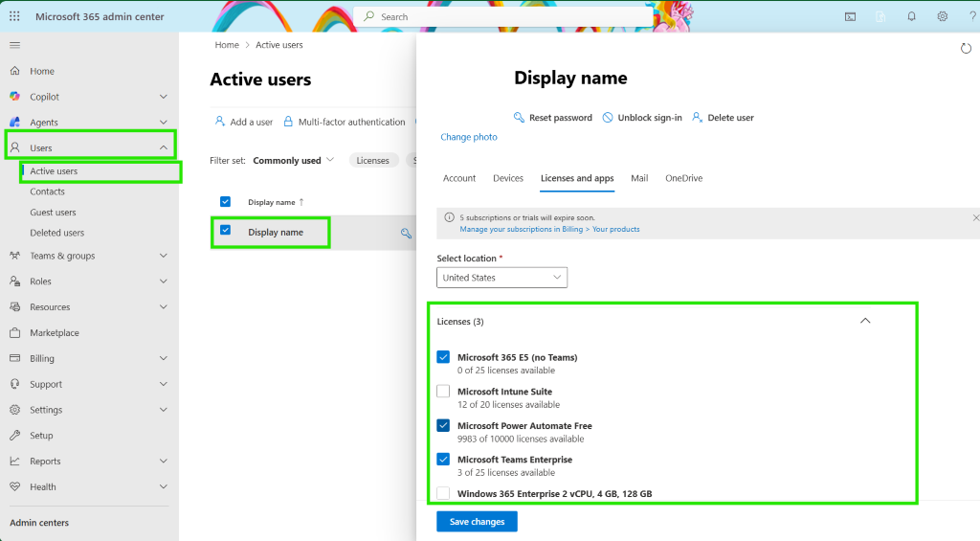Collapse the Users menu chevron
The image size is (980, 541).
click(163, 147)
